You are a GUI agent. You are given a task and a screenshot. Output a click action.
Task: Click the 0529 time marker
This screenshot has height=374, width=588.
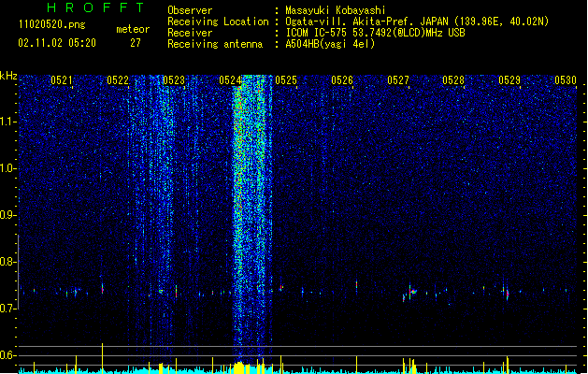click(509, 80)
